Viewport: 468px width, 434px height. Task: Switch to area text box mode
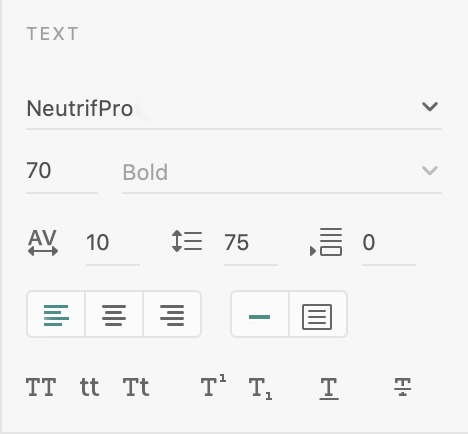coord(318,314)
